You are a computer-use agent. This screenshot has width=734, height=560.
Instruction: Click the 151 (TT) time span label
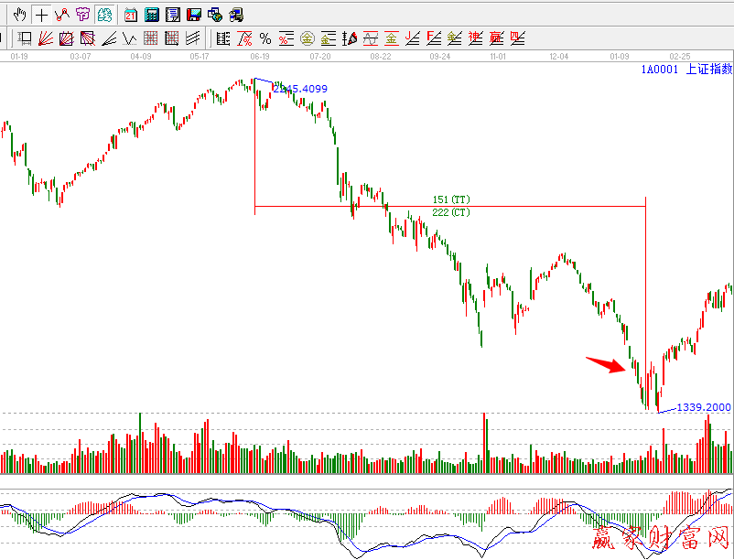[451, 199]
